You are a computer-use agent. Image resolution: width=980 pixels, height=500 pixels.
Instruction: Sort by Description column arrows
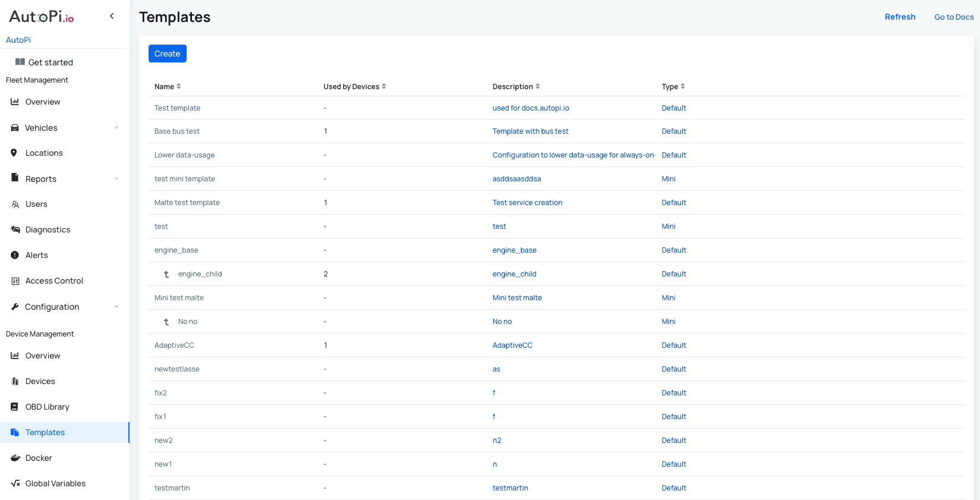point(538,86)
